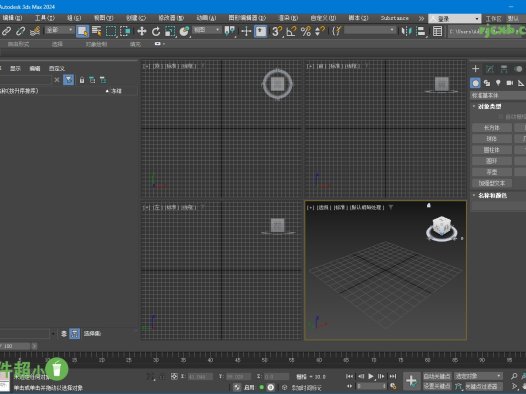This screenshot has width=526, height=394.
Task: Activate the Select and Scale tool
Action: coord(170,32)
